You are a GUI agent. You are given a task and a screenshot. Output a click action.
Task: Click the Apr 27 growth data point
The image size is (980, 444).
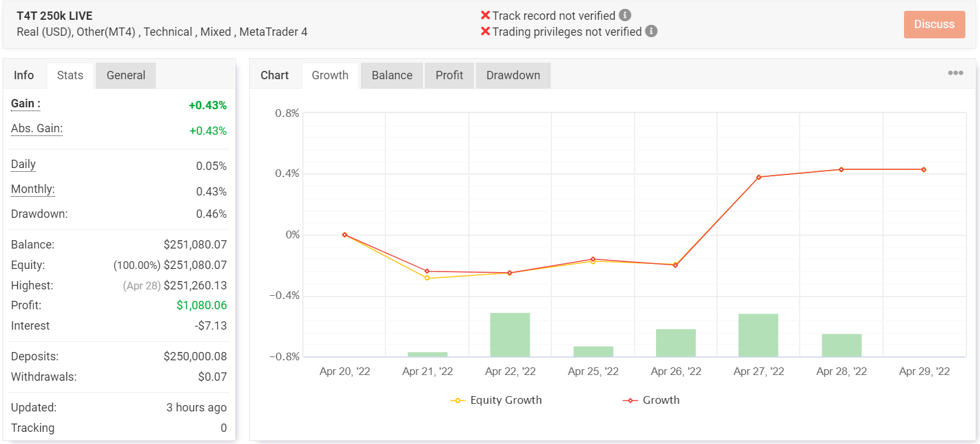click(x=758, y=177)
